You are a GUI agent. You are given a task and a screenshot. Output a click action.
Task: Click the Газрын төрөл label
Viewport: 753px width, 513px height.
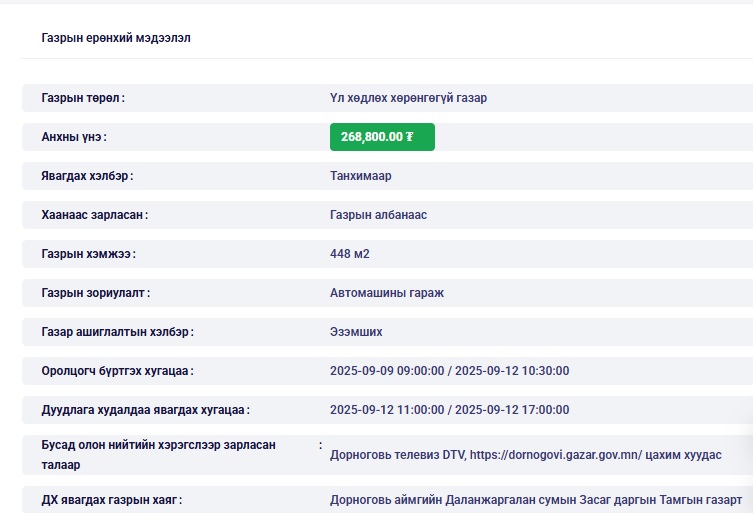pos(83,98)
